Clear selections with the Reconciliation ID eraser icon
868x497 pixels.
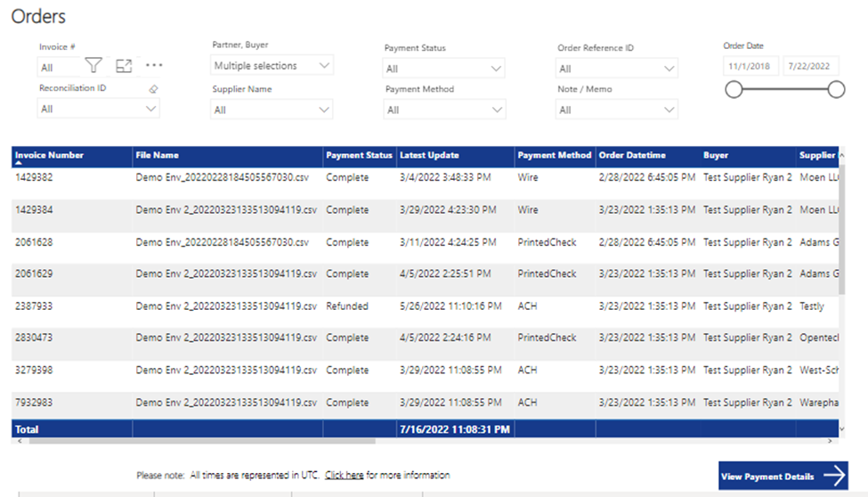tap(153, 89)
